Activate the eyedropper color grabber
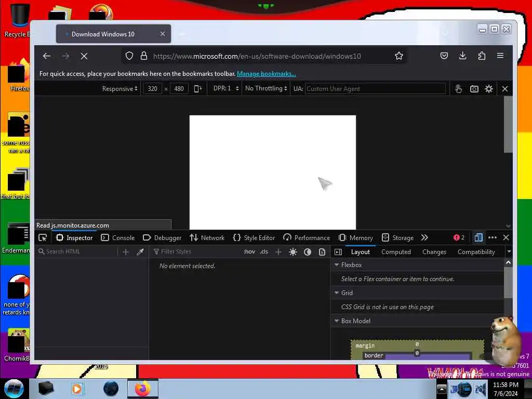This screenshot has height=399, width=532. click(140, 252)
